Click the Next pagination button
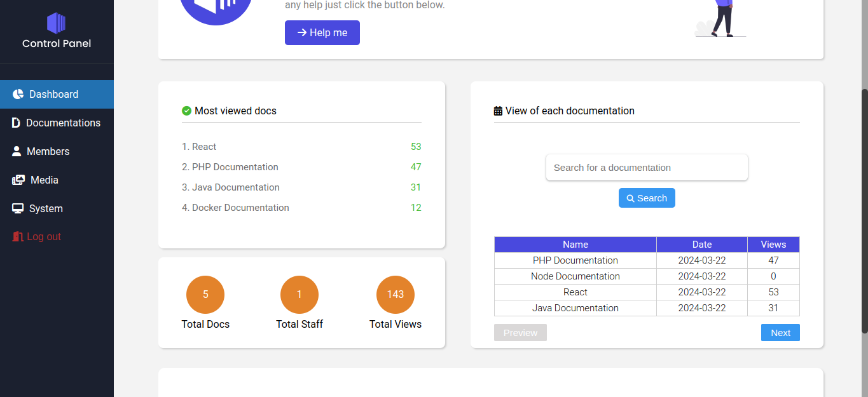Viewport: 868px width, 397px height. [x=780, y=333]
